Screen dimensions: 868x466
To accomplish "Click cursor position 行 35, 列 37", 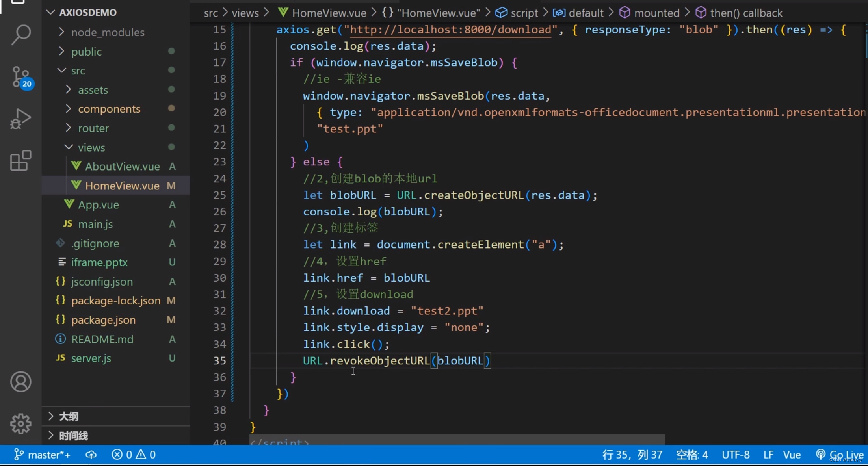I will [x=632, y=455].
